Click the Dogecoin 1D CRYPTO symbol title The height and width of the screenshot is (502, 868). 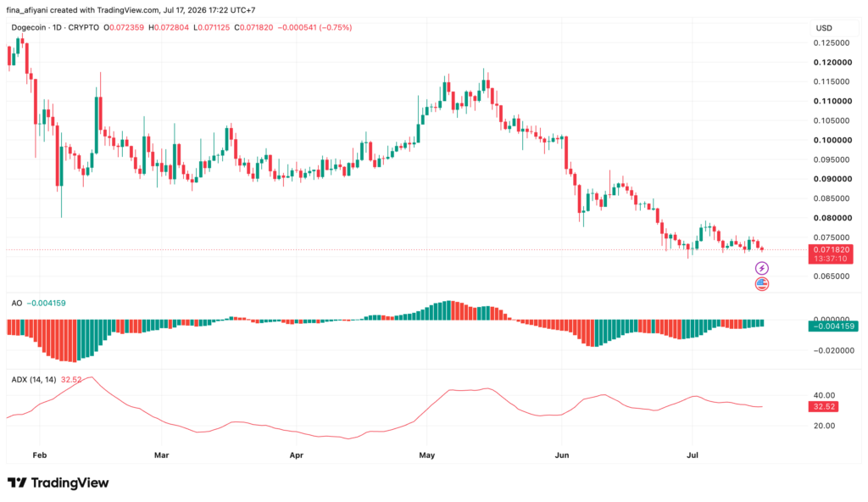click(x=55, y=27)
